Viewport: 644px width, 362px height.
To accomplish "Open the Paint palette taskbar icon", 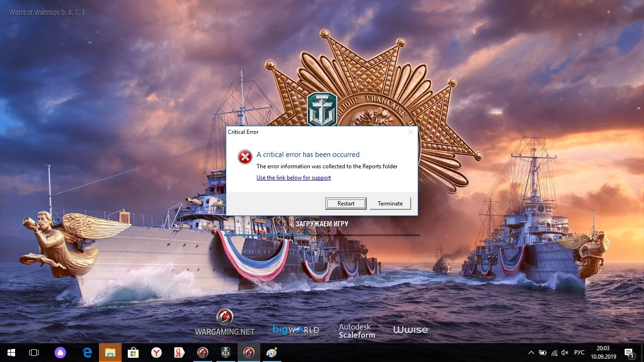I will tap(272, 353).
